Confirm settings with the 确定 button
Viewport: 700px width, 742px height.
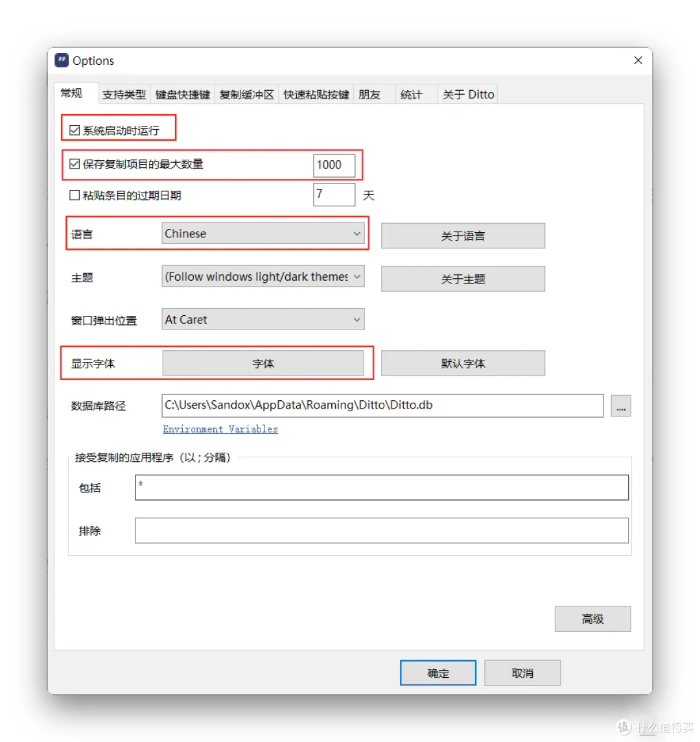[438, 673]
